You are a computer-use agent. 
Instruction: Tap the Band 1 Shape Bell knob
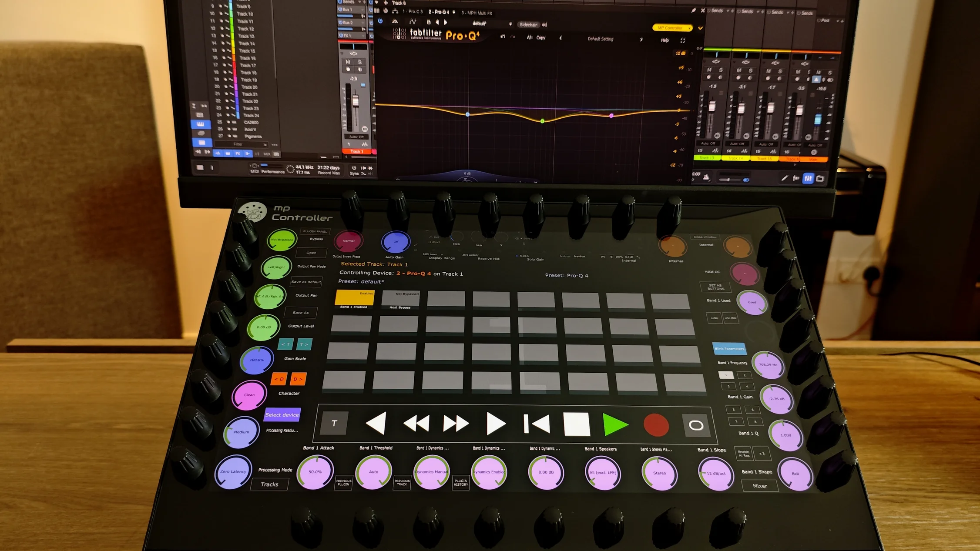(x=795, y=474)
